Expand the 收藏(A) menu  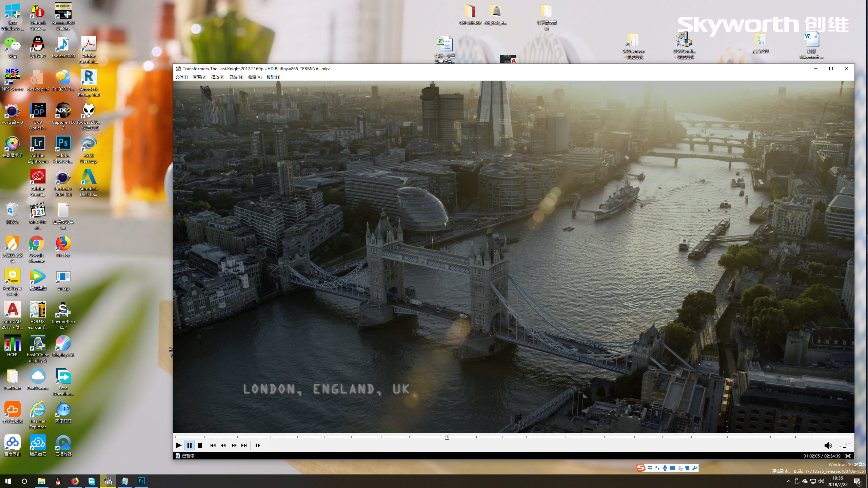(x=255, y=77)
